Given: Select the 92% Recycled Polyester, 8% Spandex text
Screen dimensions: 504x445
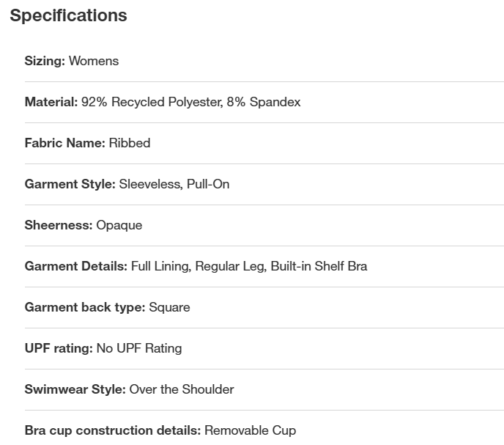Looking at the screenshot, I should coord(190,102).
